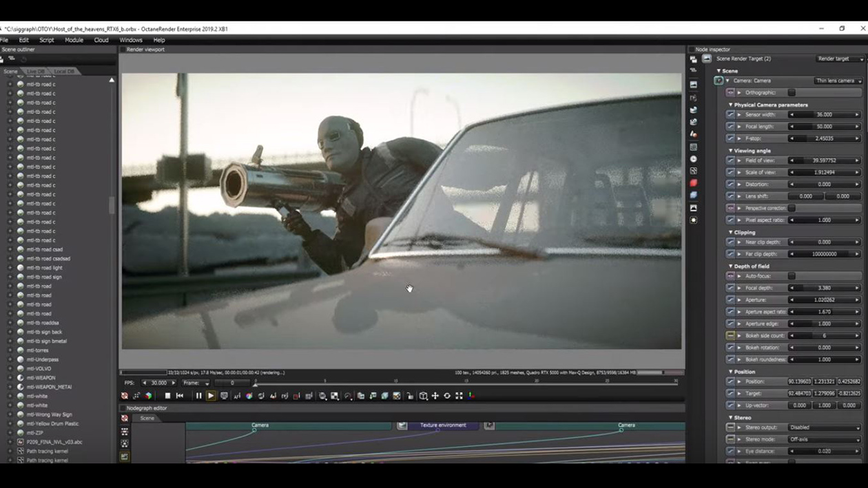Click the Focal length value slider

pos(824,127)
